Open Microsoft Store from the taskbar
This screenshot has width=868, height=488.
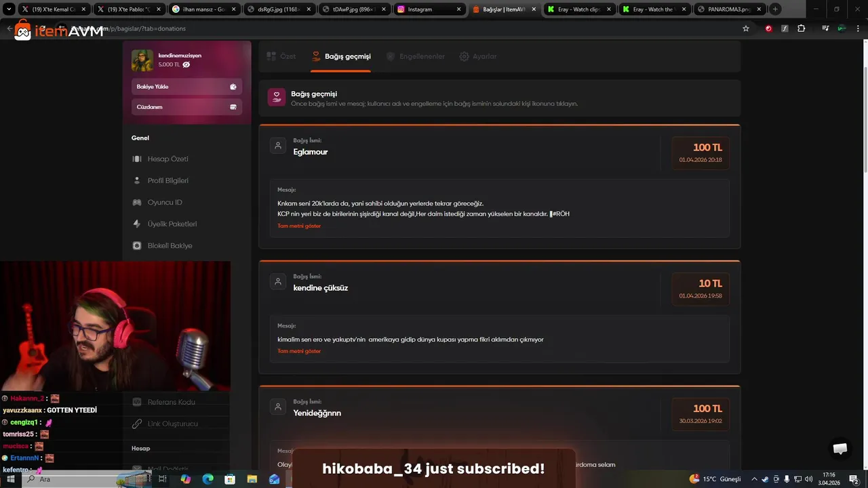click(x=230, y=479)
